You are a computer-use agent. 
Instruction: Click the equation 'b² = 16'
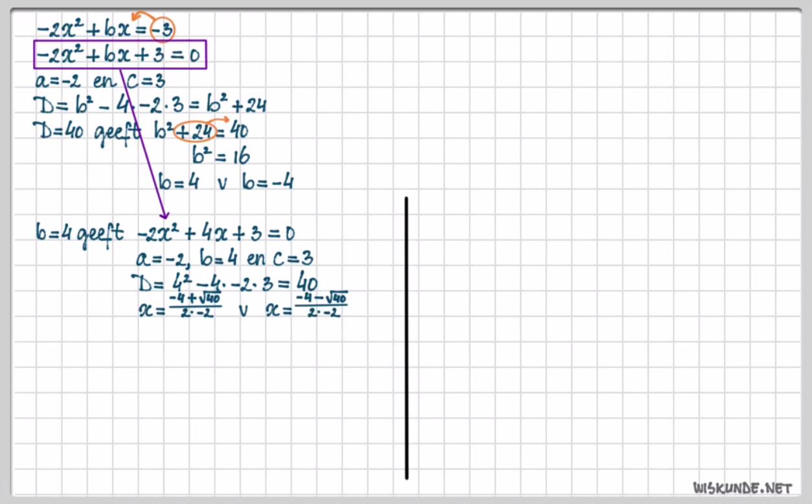pyautogui.click(x=221, y=156)
